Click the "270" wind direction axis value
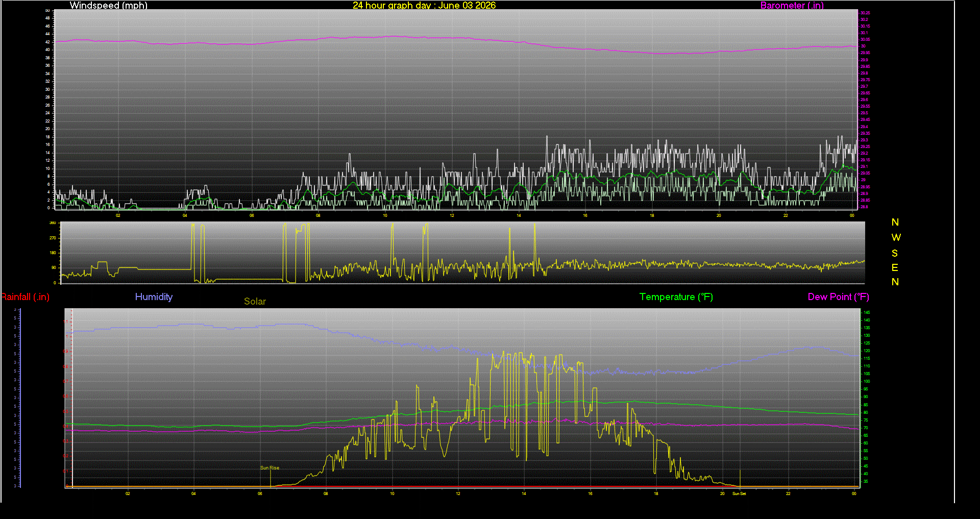The image size is (980, 519). [53, 238]
